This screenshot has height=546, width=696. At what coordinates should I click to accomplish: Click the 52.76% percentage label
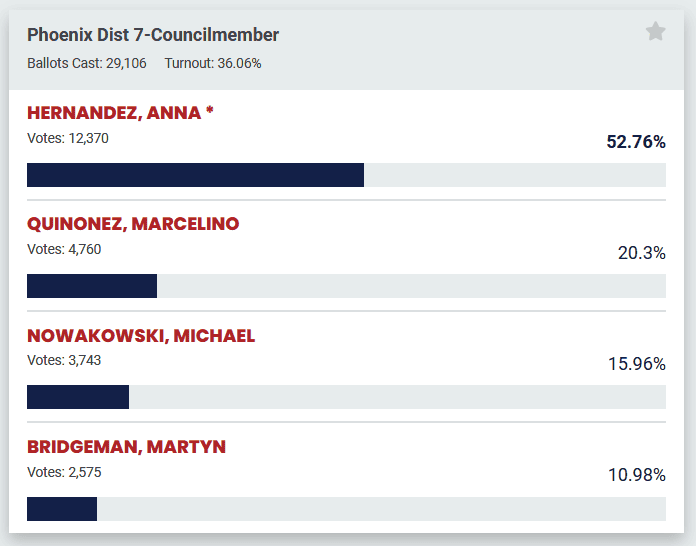636,142
